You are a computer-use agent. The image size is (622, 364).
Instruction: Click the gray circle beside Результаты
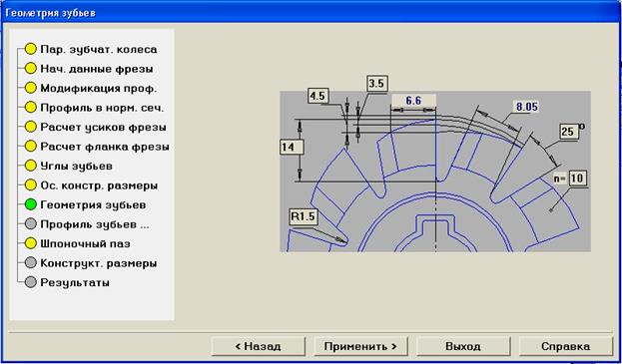coord(31,282)
